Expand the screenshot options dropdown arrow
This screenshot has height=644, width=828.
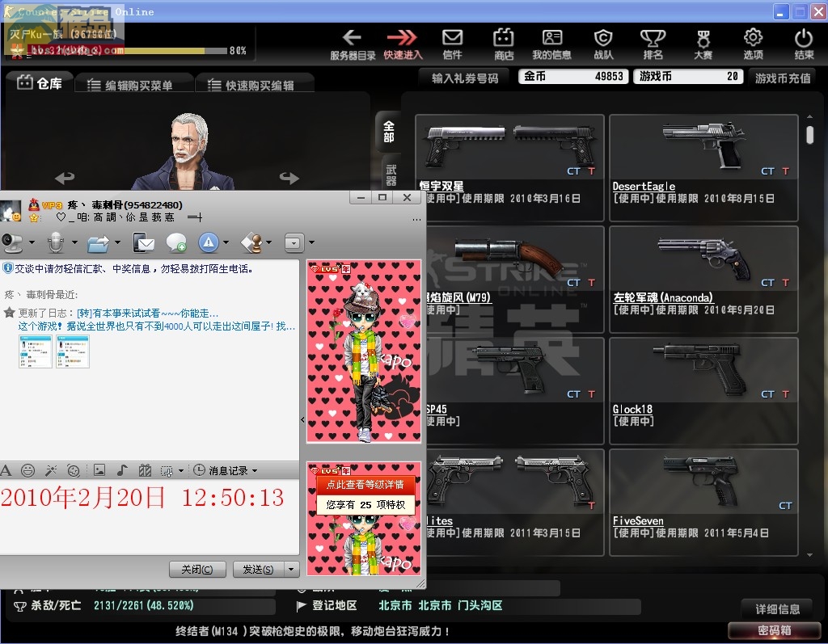tap(181, 470)
